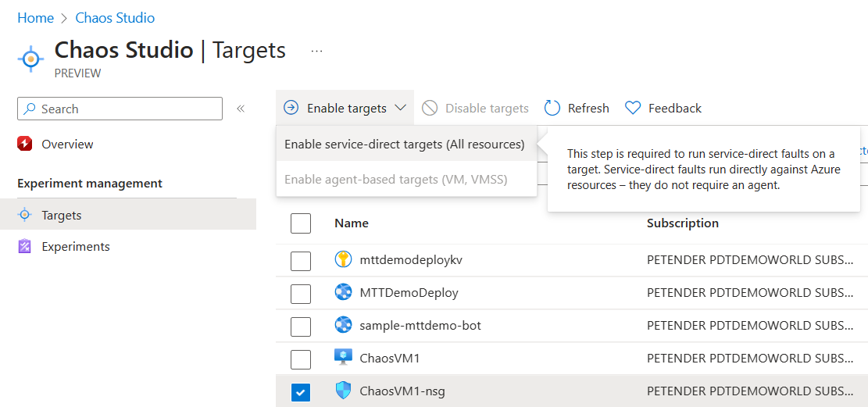Open Experiments in the left navigation
The image size is (868, 407).
[75, 247]
